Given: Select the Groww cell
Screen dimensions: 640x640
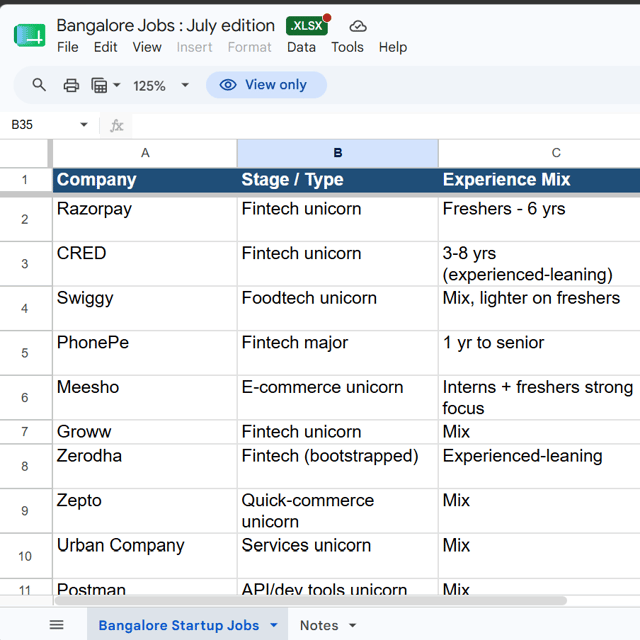Looking at the screenshot, I should click(x=145, y=431).
